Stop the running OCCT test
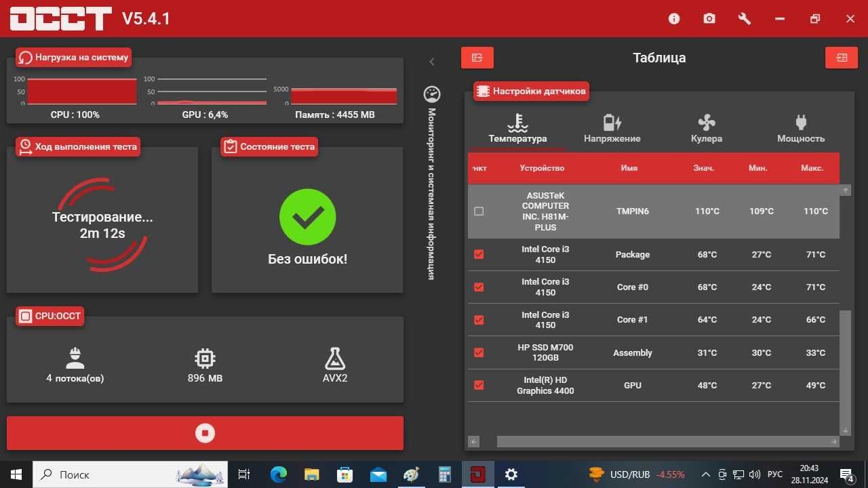 coord(205,433)
